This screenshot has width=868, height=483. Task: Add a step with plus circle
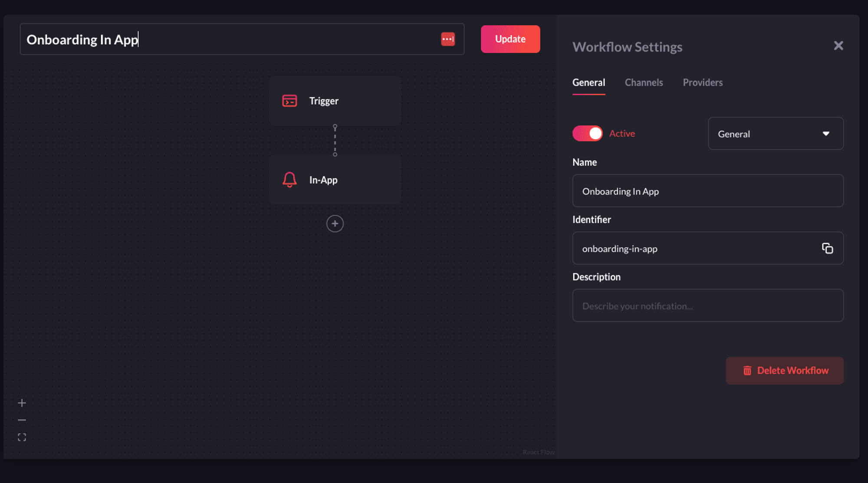[x=335, y=224]
